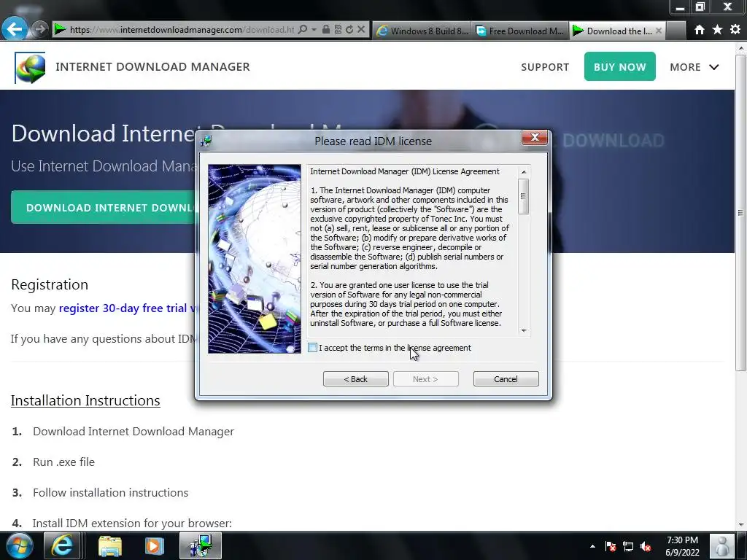The width and height of the screenshot is (747, 560).
Task: Launch Windows Media Player from taskbar
Action: point(153,545)
